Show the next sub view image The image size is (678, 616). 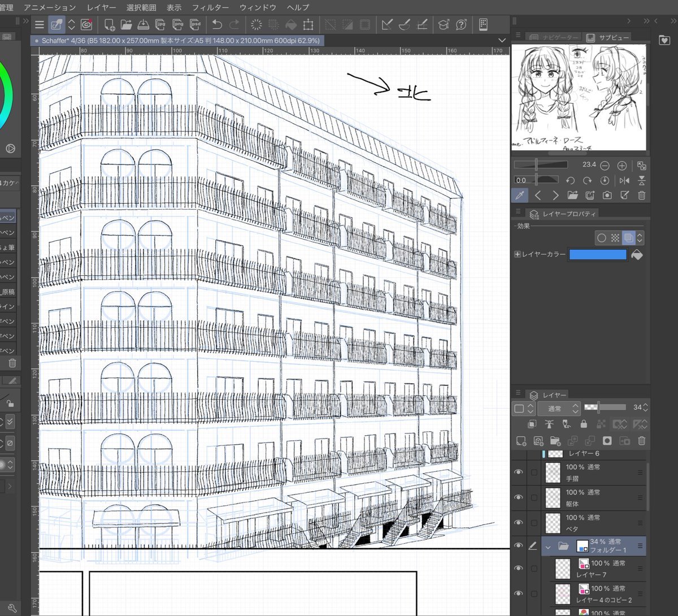555,196
